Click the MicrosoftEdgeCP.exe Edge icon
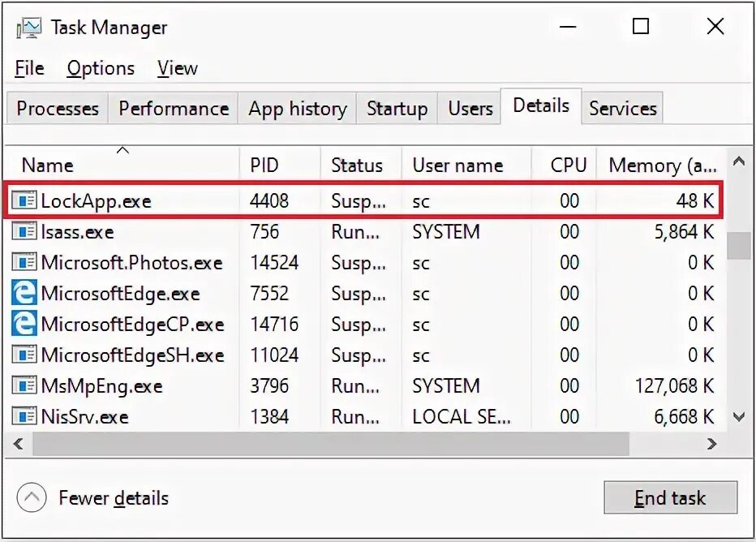Viewport: 756px width, 542px height. [x=25, y=325]
